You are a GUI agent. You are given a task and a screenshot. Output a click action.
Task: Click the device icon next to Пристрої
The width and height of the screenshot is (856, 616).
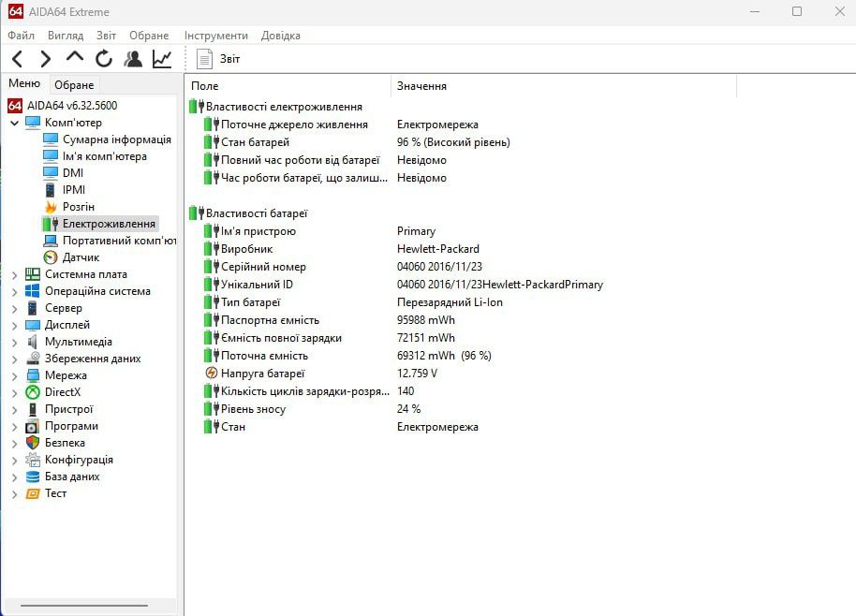coord(33,409)
